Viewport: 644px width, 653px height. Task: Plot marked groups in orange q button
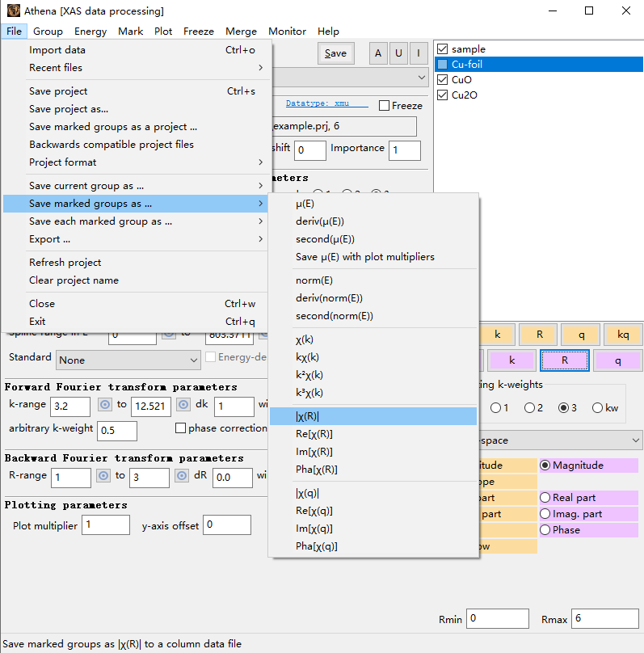(582, 335)
